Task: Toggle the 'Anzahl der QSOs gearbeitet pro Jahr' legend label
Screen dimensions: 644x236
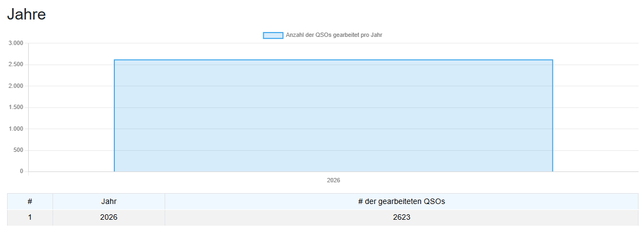Action: click(334, 35)
